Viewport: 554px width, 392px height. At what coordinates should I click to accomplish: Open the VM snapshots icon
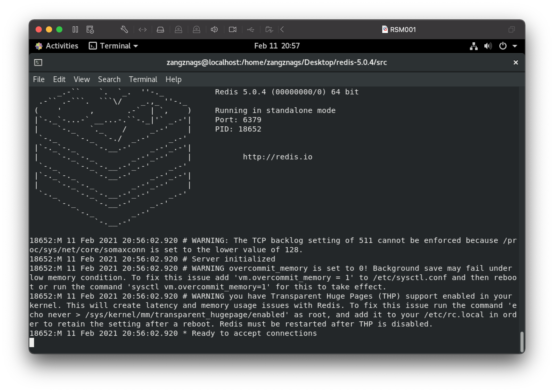(x=90, y=30)
